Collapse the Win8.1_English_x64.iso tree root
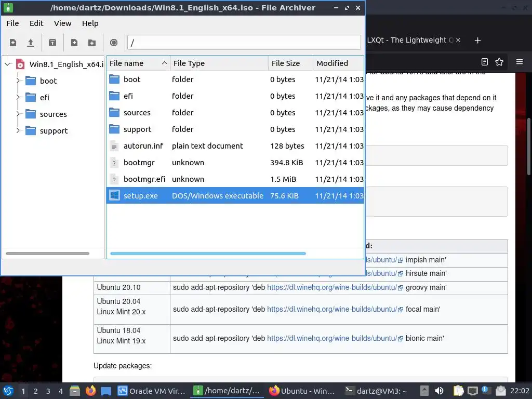The height and width of the screenshot is (399, 532). tap(8, 64)
